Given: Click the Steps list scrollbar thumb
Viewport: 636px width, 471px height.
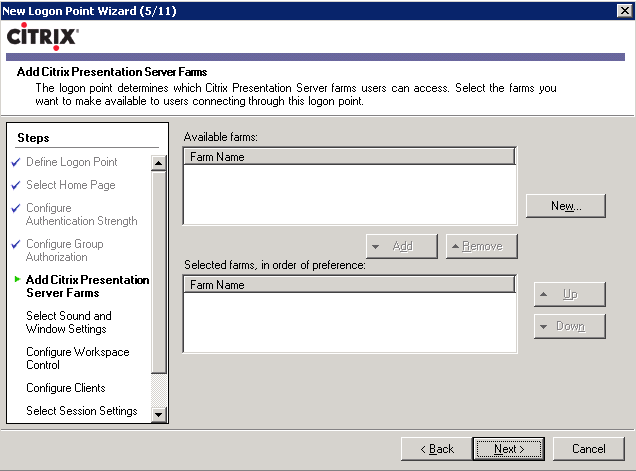Looking at the screenshot, I should point(158,272).
